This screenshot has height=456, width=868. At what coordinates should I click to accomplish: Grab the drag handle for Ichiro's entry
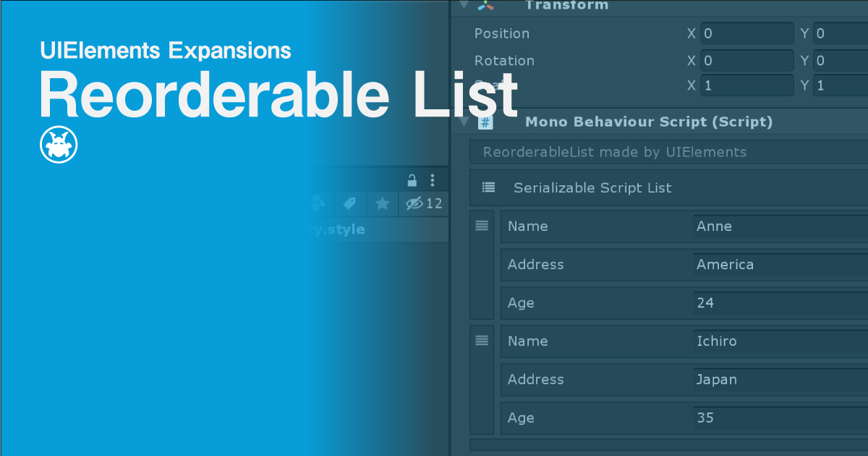click(x=482, y=341)
